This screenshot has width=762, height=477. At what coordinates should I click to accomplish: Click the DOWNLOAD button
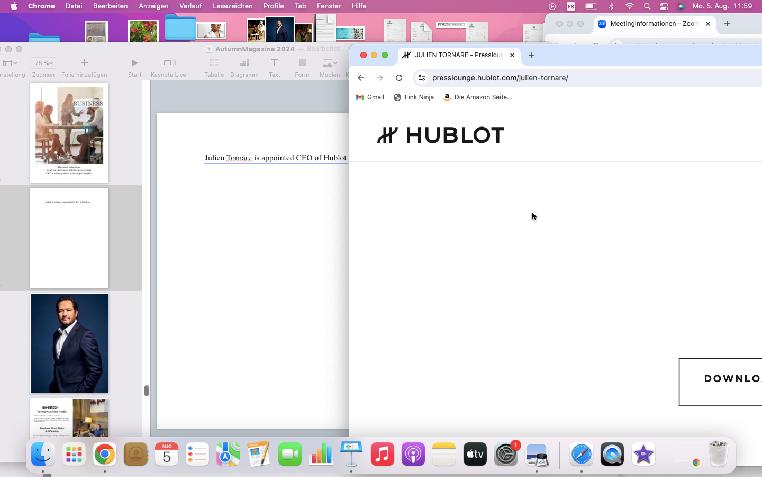(720, 382)
